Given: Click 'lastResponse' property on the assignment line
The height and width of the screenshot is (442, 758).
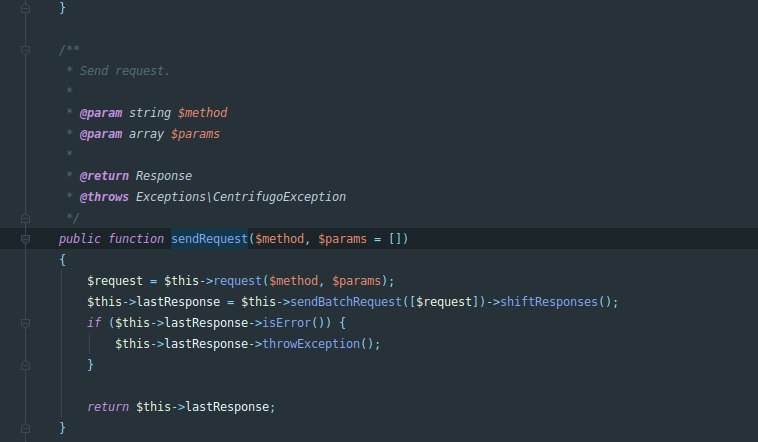Looking at the screenshot, I should click(x=178, y=302).
